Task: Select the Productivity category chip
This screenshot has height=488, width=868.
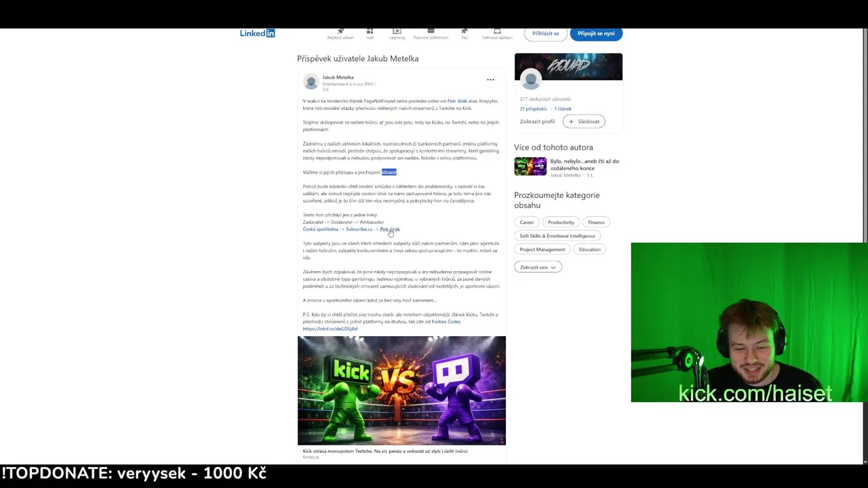Action: click(561, 222)
